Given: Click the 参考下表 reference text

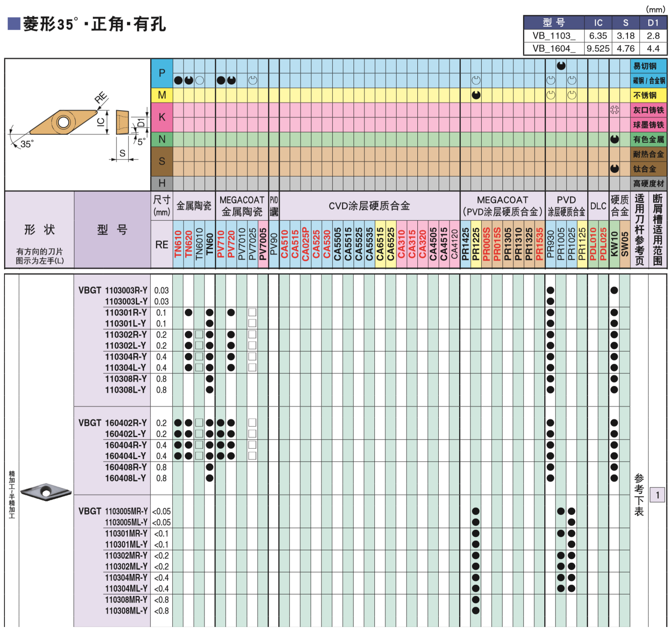Looking at the screenshot, I should (x=639, y=495).
